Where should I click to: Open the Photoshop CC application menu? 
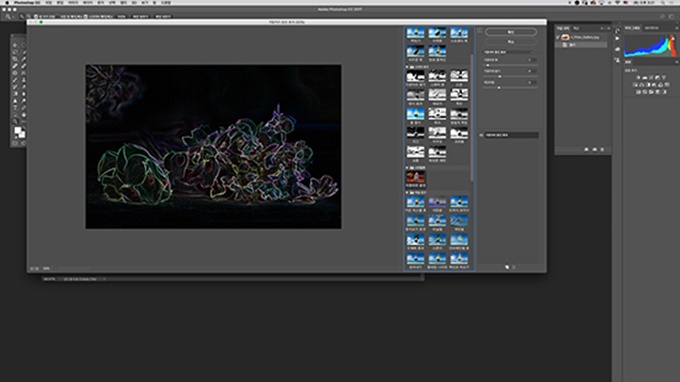point(27,3)
